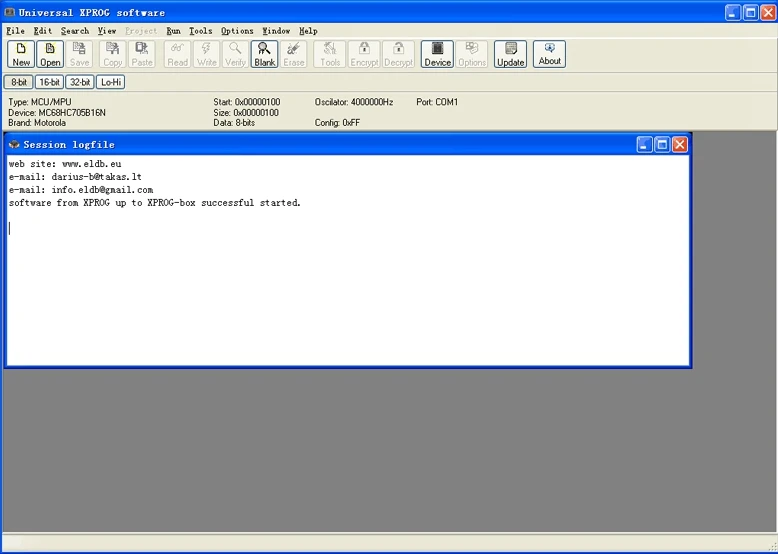Open the Device selection icon
The width and height of the screenshot is (778, 554).
(x=437, y=54)
